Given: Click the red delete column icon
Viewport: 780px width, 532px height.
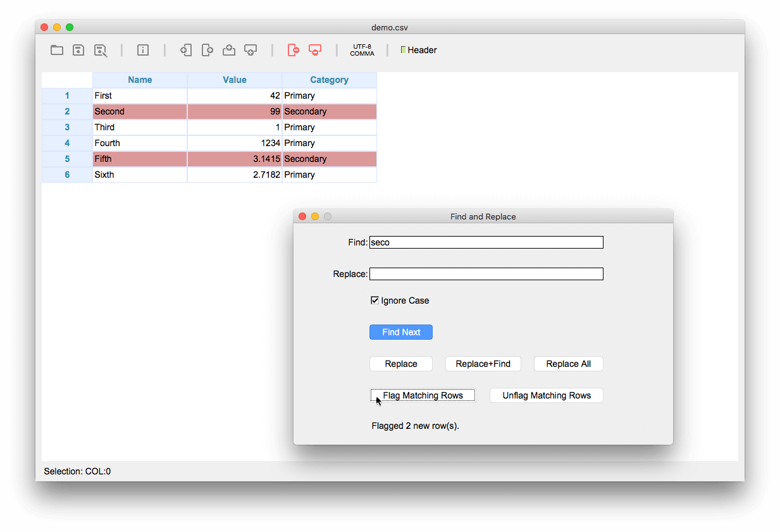Looking at the screenshot, I should (293, 50).
